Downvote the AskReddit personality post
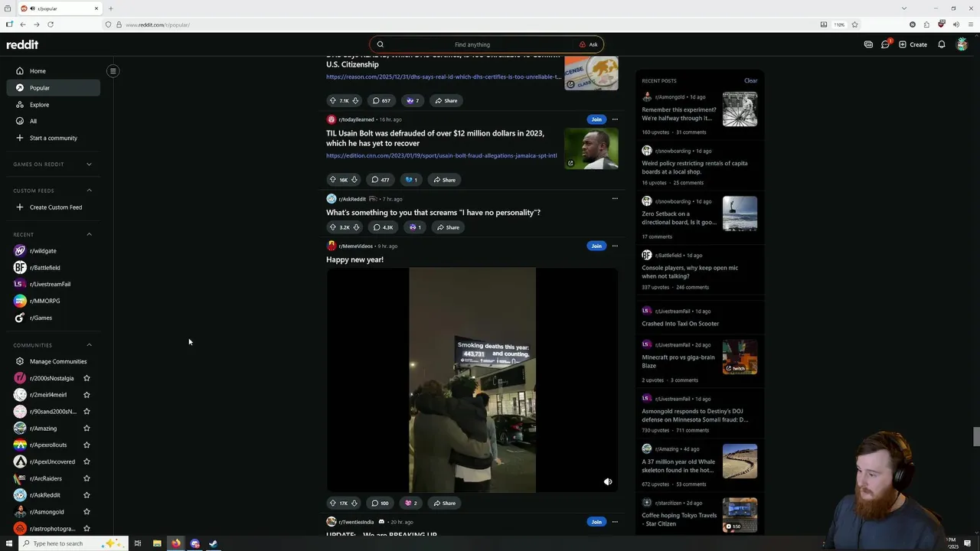This screenshot has width=980, height=551. pos(355,227)
